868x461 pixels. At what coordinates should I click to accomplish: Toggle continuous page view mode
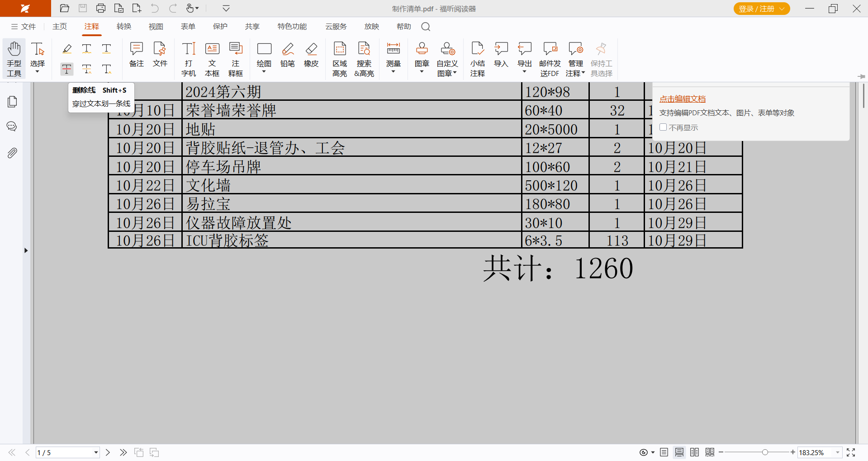[679, 452]
